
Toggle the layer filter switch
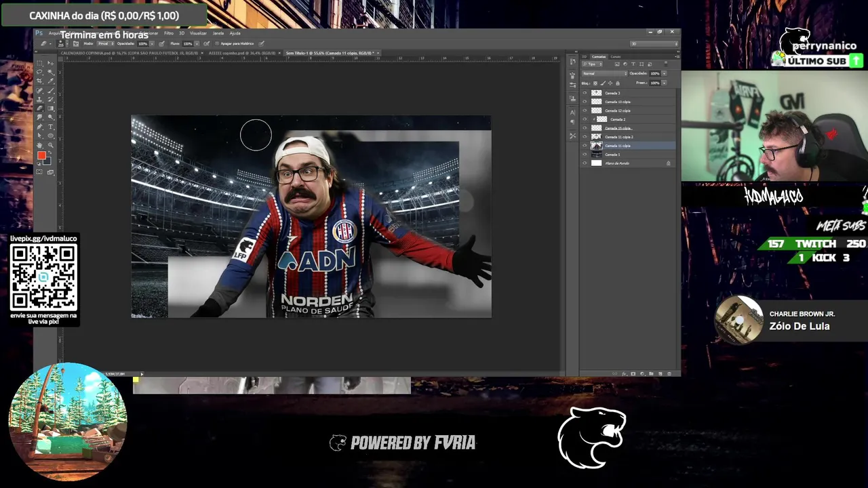pos(666,64)
